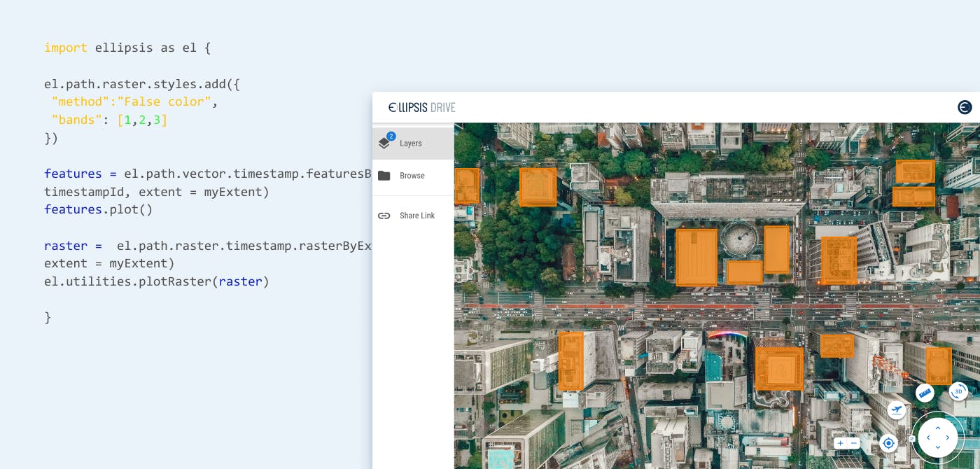Select the orange polygon left of the round dome
Screen dimensions: 980x469
[696, 257]
